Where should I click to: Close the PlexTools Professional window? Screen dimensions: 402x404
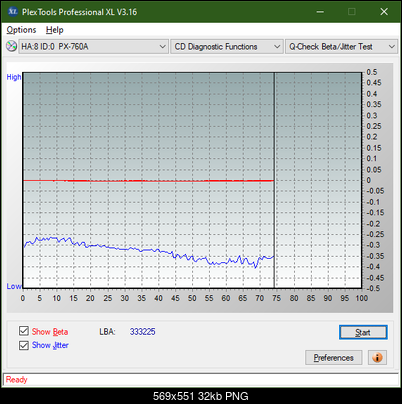(x=384, y=12)
